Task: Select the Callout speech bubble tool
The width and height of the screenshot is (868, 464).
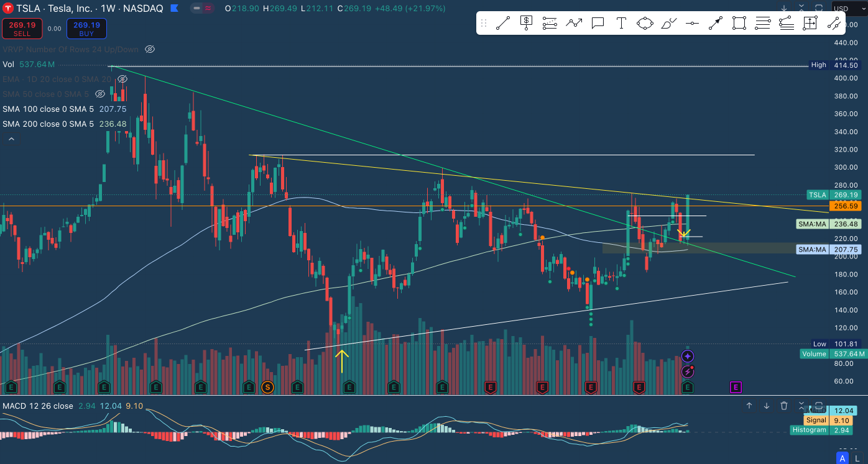Action: pos(598,24)
